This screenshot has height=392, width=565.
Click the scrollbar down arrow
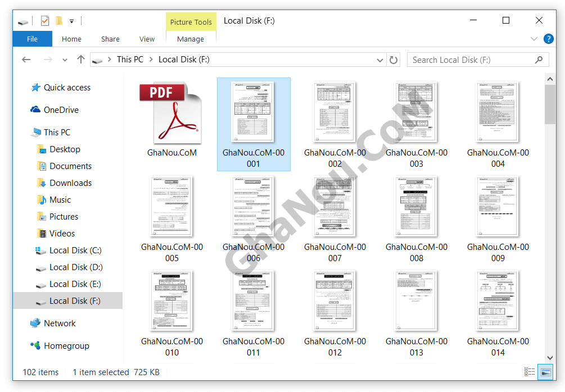pos(550,358)
